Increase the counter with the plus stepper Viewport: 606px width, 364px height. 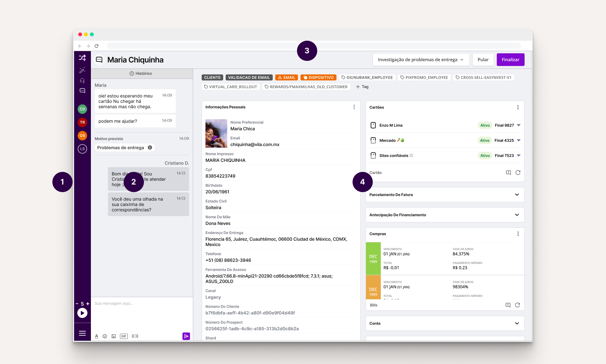88,304
